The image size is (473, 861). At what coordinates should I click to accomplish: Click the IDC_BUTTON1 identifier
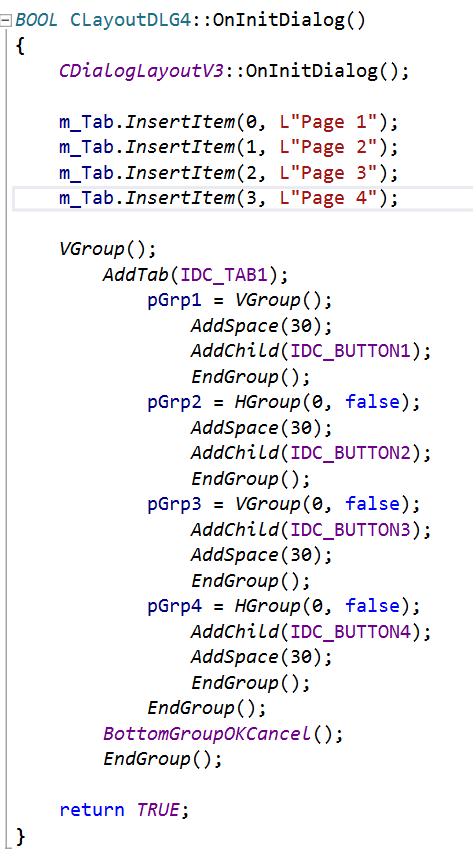click(x=350, y=351)
